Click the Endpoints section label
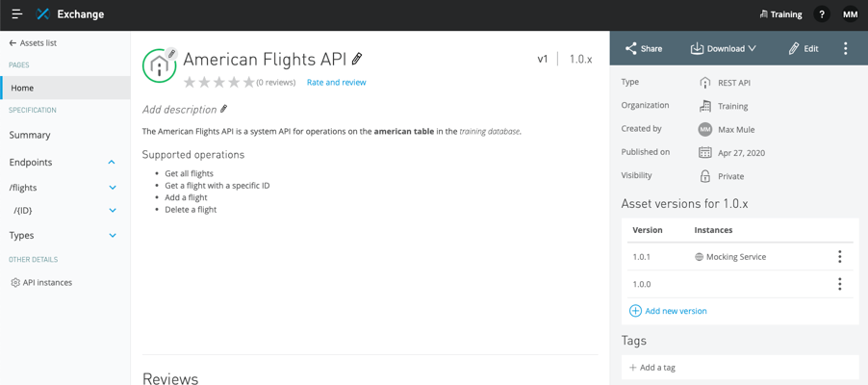The width and height of the screenshot is (868, 385). click(31, 163)
